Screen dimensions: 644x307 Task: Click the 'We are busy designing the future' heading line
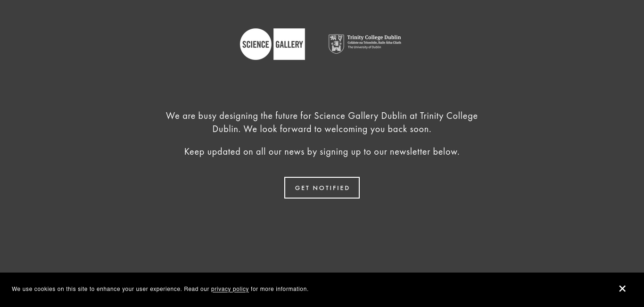(x=322, y=116)
